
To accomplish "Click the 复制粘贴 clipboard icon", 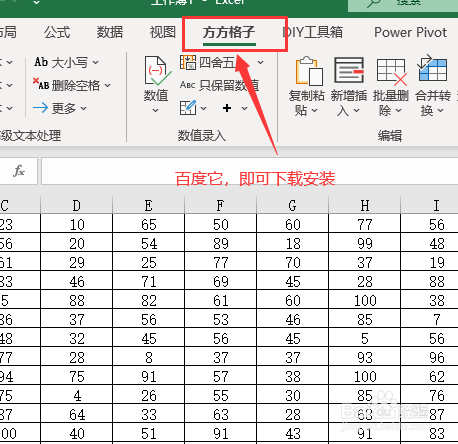I will (309, 71).
